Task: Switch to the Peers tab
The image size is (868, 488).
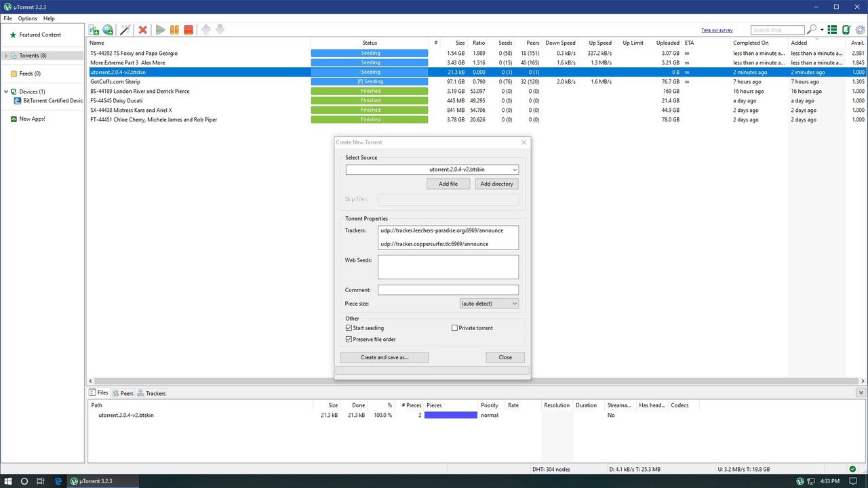Action: click(x=123, y=393)
